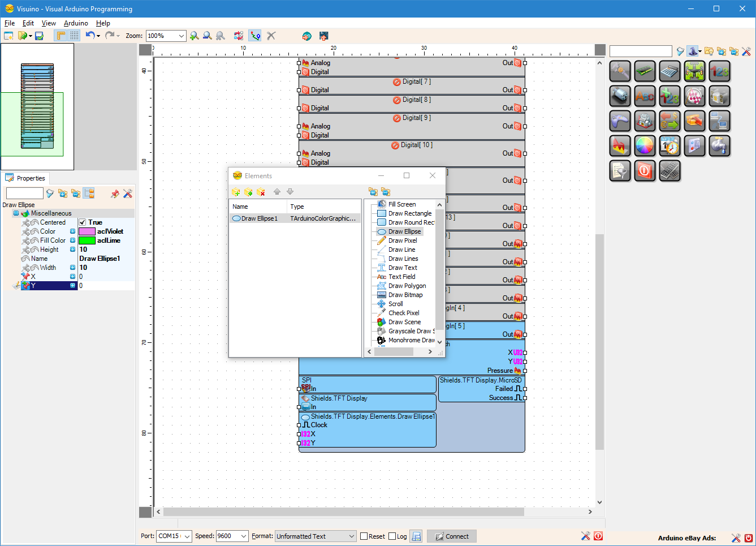This screenshot has height=546, width=756.
Task: Click the undo arrow icon
Action: click(90, 35)
